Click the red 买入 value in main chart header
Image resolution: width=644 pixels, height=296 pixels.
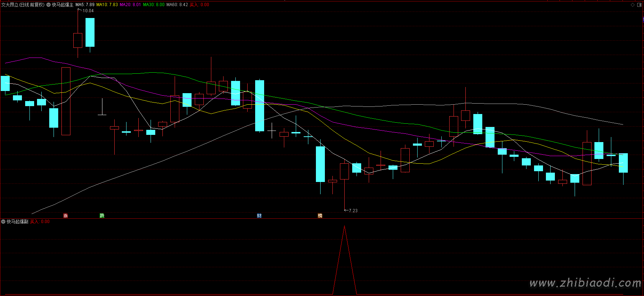pyautogui.click(x=199, y=5)
